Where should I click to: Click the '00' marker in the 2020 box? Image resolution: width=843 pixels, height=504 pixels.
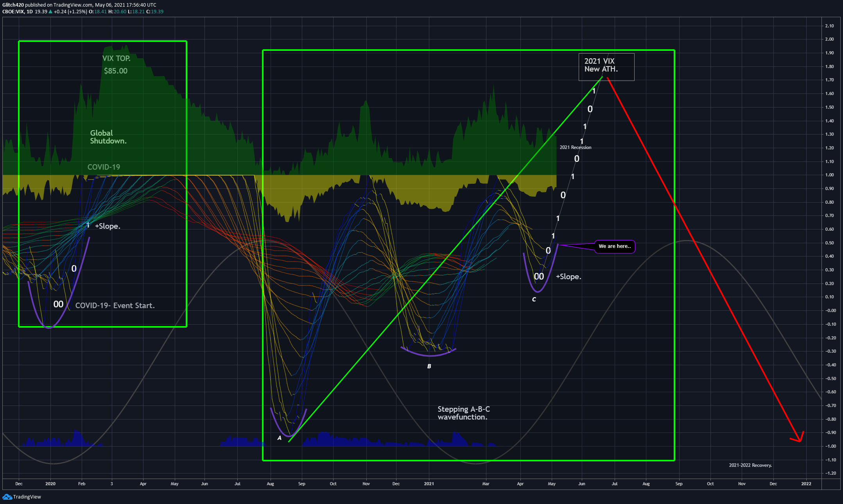click(58, 304)
